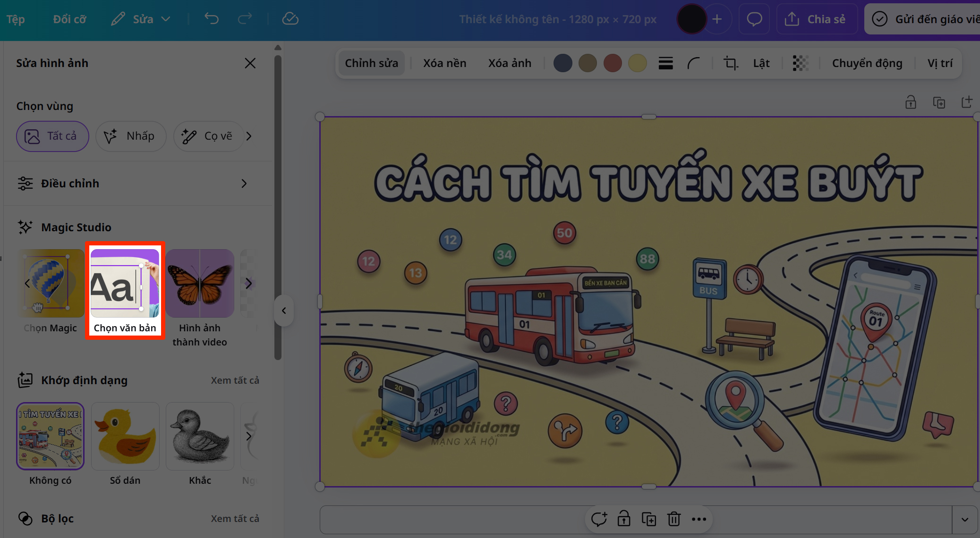Select the 'Sổ dán' style thumbnail
The height and width of the screenshot is (538, 980).
125,436
